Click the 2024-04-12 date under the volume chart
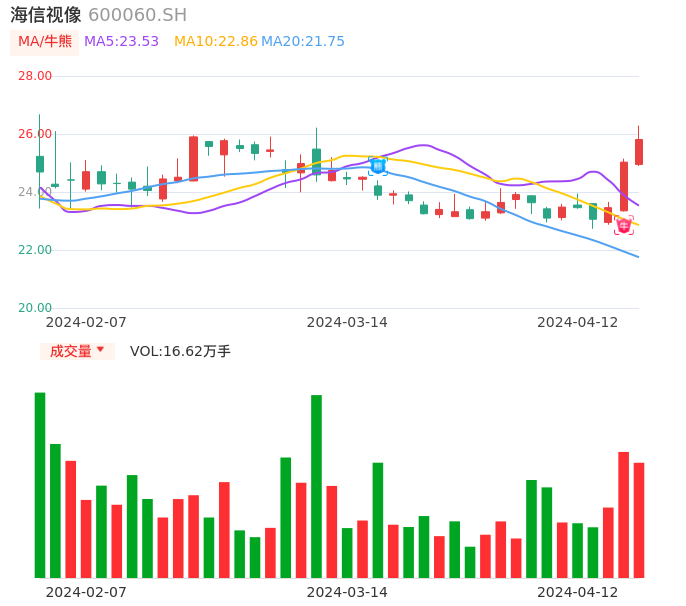Image resolution: width=686 pixels, height=606 pixels. [578, 592]
